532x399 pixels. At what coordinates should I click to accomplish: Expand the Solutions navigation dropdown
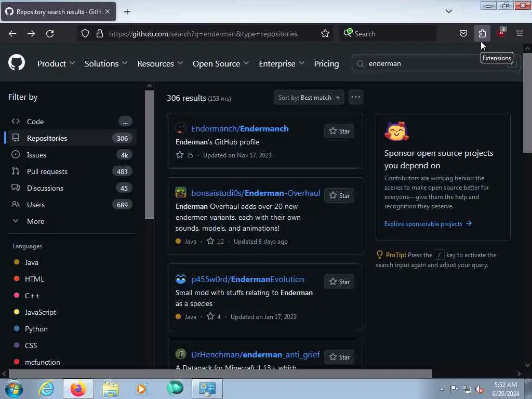pyautogui.click(x=106, y=63)
